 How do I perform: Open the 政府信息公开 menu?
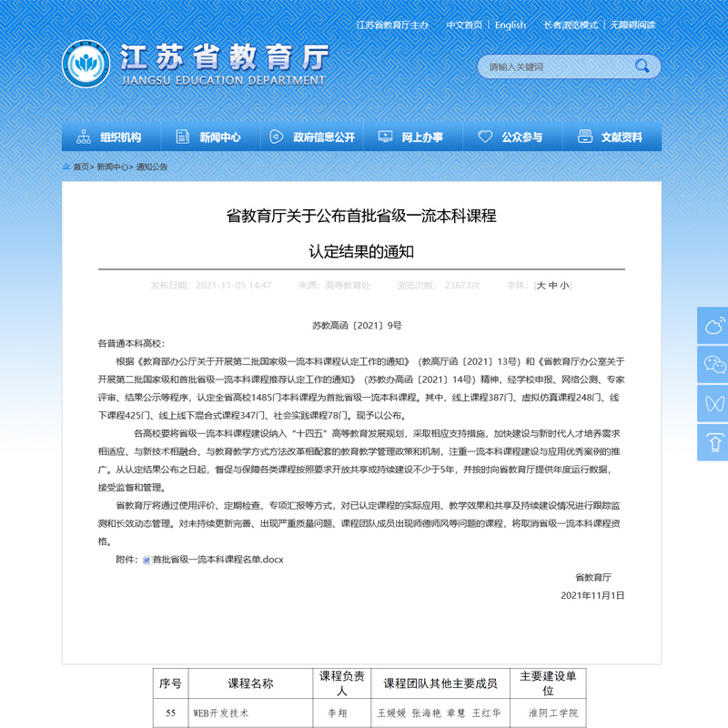click(x=312, y=137)
